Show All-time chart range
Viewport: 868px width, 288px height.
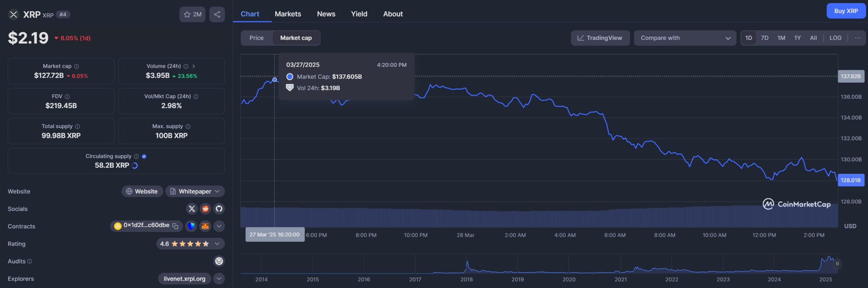pyautogui.click(x=813, y=38)
